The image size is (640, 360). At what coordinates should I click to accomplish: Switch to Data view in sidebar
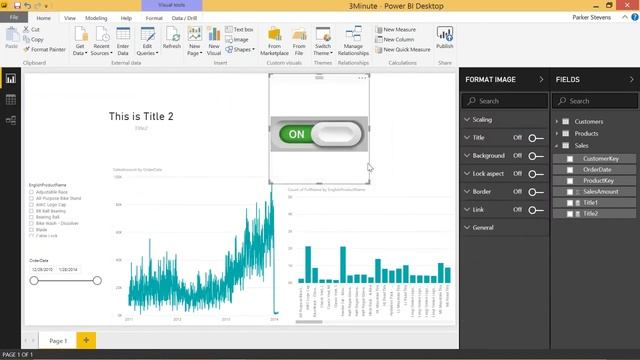(11, 100)
